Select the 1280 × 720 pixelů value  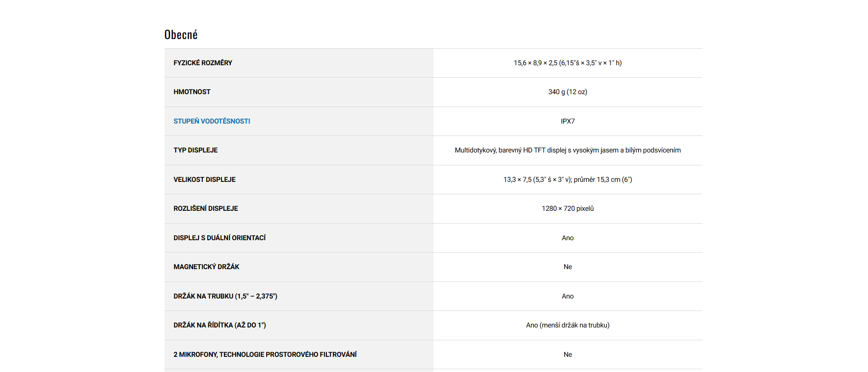567,209
